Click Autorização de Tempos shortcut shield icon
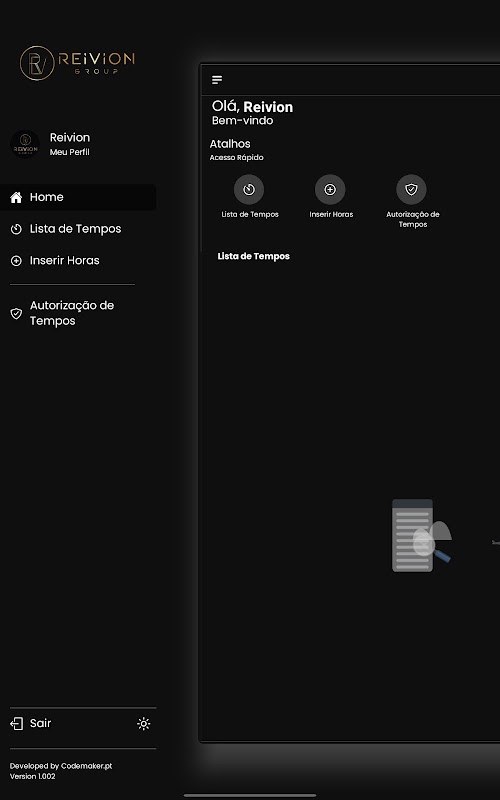Screen dimensions: 500x800 pyautogui.click(x=411, y=190)
